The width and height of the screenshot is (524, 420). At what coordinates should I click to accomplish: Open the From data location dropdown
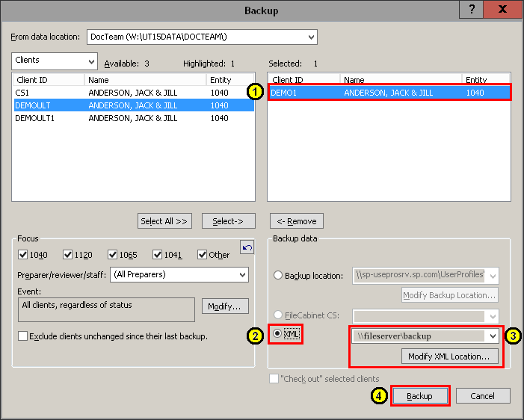[310, 37]
